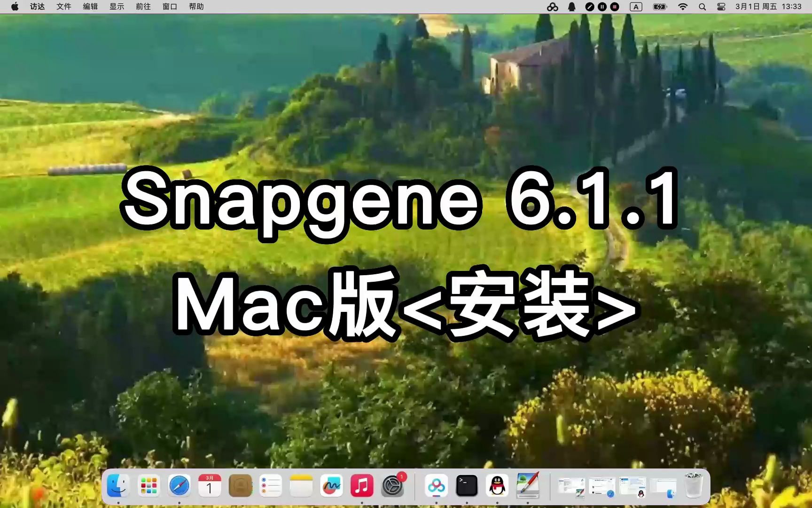Open the 显示 menu
The height and width of the screenshot is (508, 812).
pos(117,7)
